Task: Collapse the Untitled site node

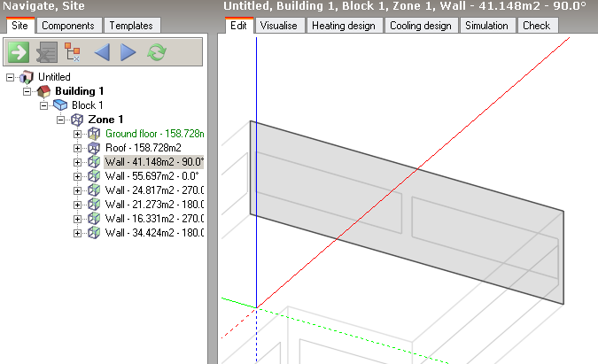Action: (x=11, y=78)
